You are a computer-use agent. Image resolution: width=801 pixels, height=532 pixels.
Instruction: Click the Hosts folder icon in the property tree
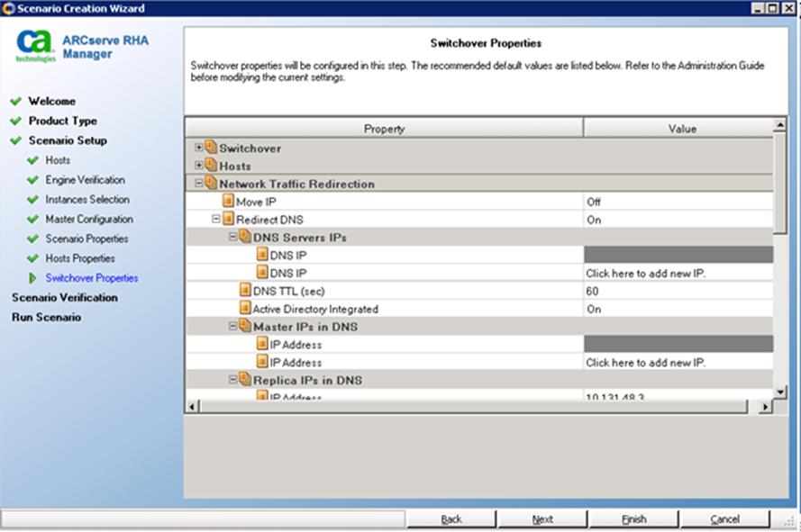(211, 165)
